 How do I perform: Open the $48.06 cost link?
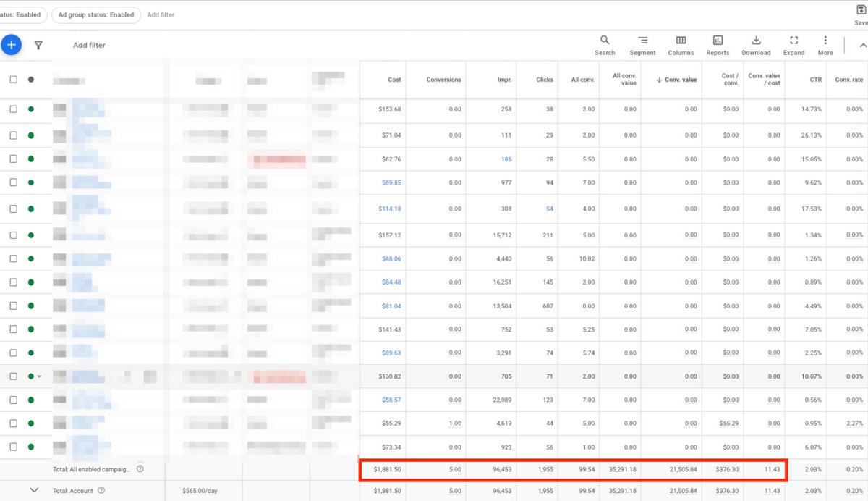coord(391,258)
